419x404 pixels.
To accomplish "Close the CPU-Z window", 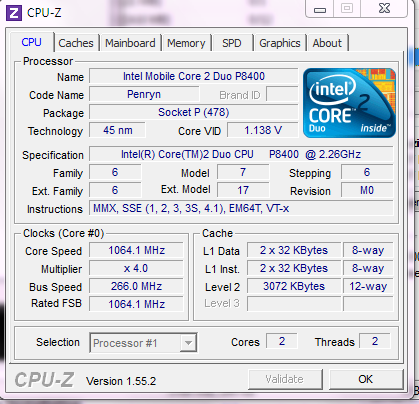I will tap(384, 8).
